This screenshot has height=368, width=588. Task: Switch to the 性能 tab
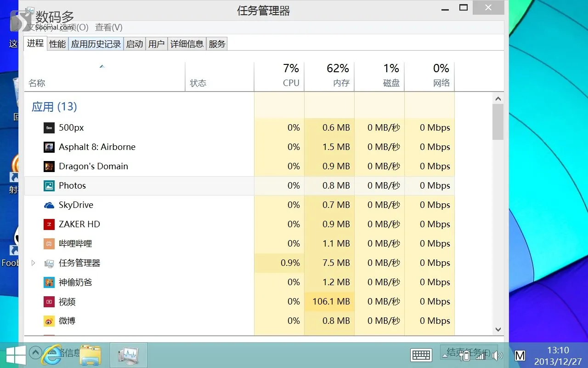(57, 44)
